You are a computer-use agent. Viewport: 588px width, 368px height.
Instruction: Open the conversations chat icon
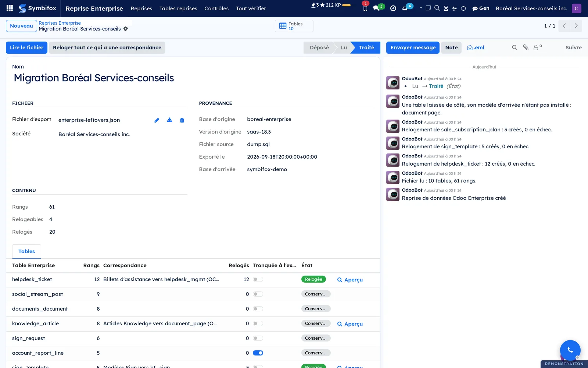[376, 8]
